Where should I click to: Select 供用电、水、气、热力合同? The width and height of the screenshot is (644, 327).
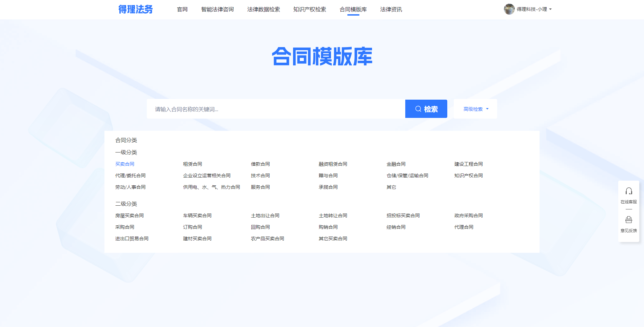[212, 187]
